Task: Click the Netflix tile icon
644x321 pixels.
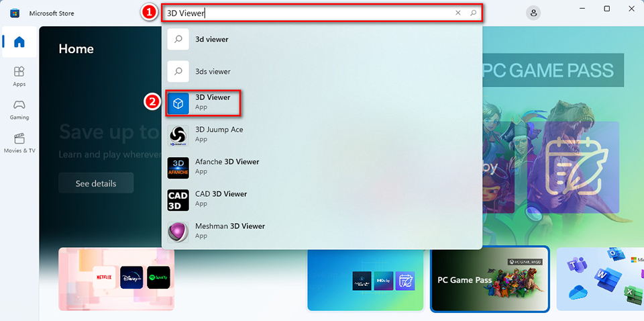Action: pos(104,277)
